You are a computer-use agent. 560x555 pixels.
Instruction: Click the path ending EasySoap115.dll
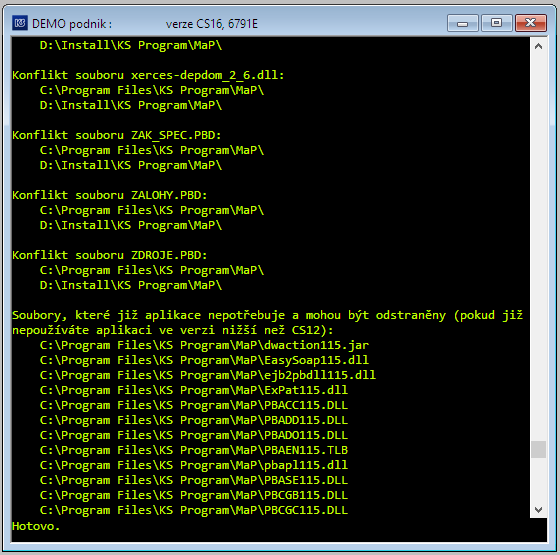(x=204, y=360)
